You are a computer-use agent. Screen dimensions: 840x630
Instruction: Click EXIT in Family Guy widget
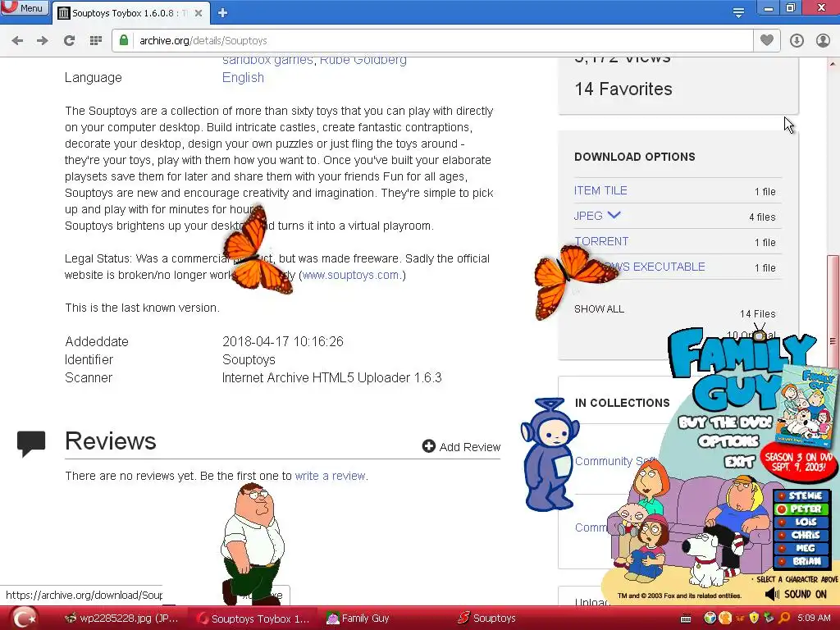(x=739, y=461)
